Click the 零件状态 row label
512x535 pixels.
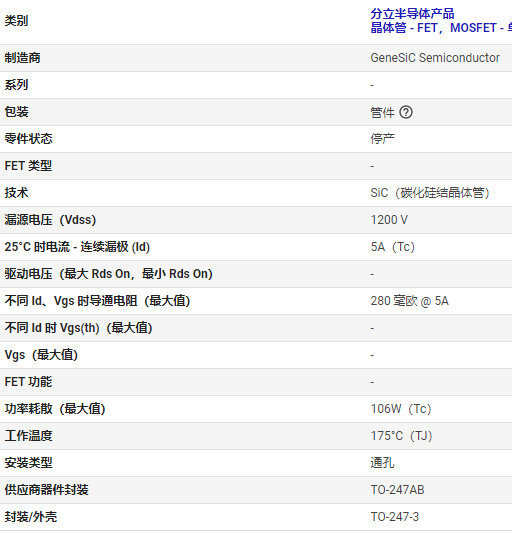[x=28, y=139]
